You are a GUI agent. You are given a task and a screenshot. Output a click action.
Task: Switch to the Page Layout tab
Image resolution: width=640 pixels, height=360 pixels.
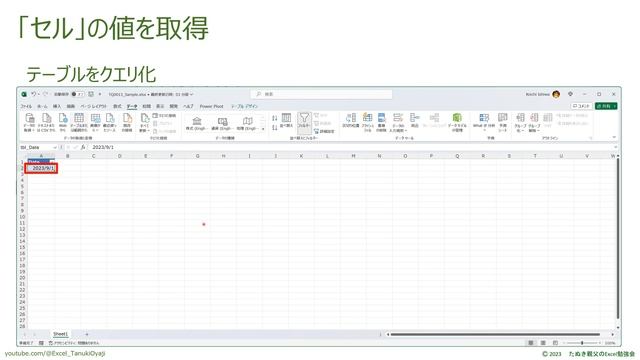[x=93, y=106]
